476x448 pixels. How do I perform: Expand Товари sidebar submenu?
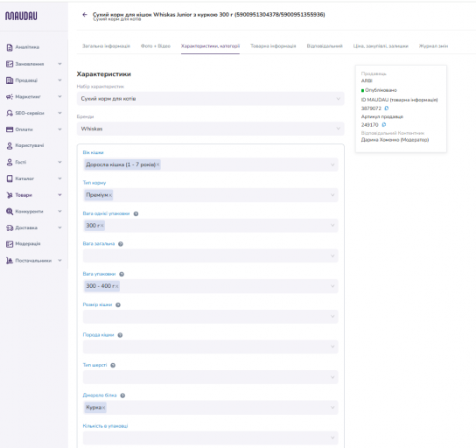[59, 195]
